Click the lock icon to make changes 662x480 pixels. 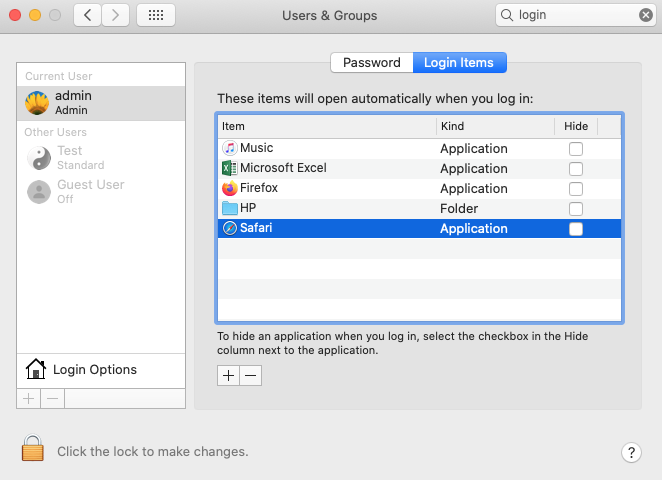(33, 450)
